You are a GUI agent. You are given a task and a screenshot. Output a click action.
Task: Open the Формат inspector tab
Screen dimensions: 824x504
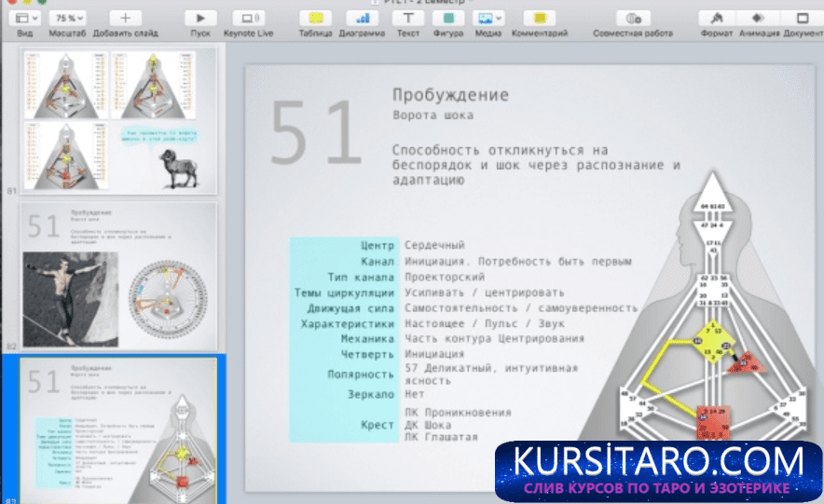click(x=716, y=18)
